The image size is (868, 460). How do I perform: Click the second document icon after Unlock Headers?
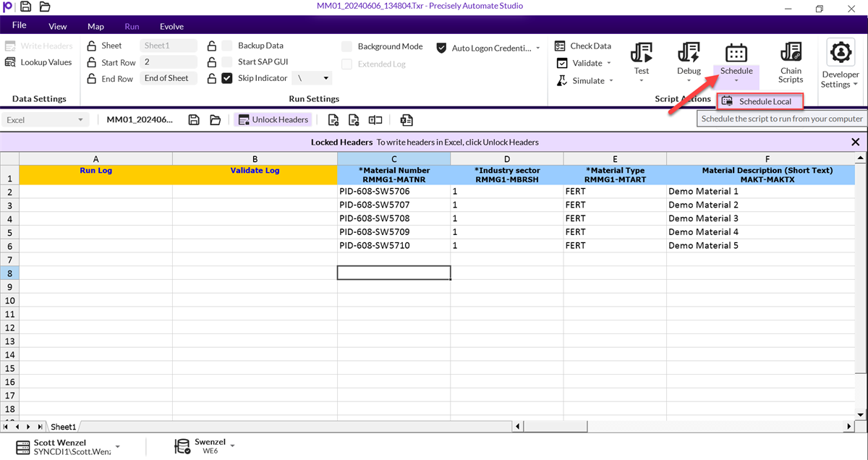pos(354,120)
